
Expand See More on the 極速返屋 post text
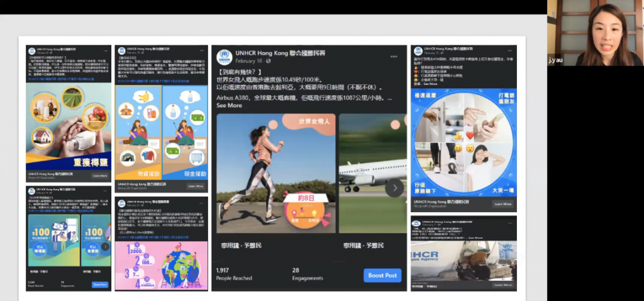coord(430,84)
